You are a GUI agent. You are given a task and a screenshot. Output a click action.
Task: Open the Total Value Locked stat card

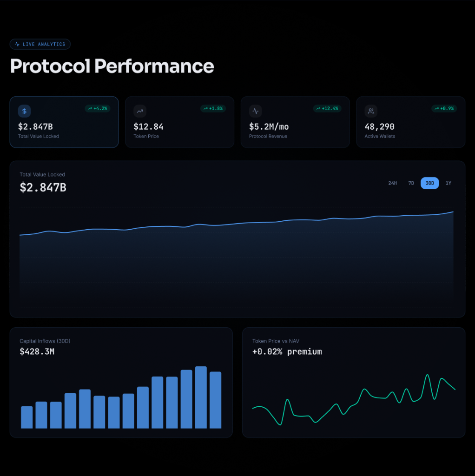tap(64, 122)
